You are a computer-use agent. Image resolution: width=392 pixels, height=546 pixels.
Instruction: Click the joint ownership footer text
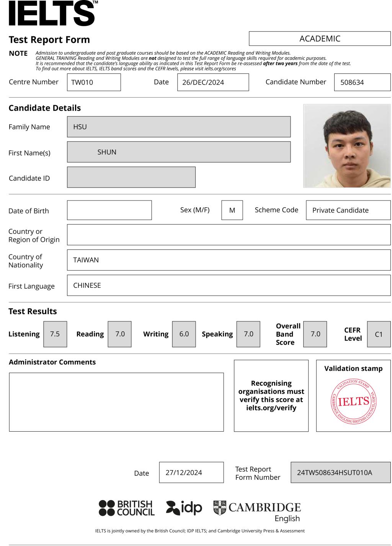click(x=200, y=531)
